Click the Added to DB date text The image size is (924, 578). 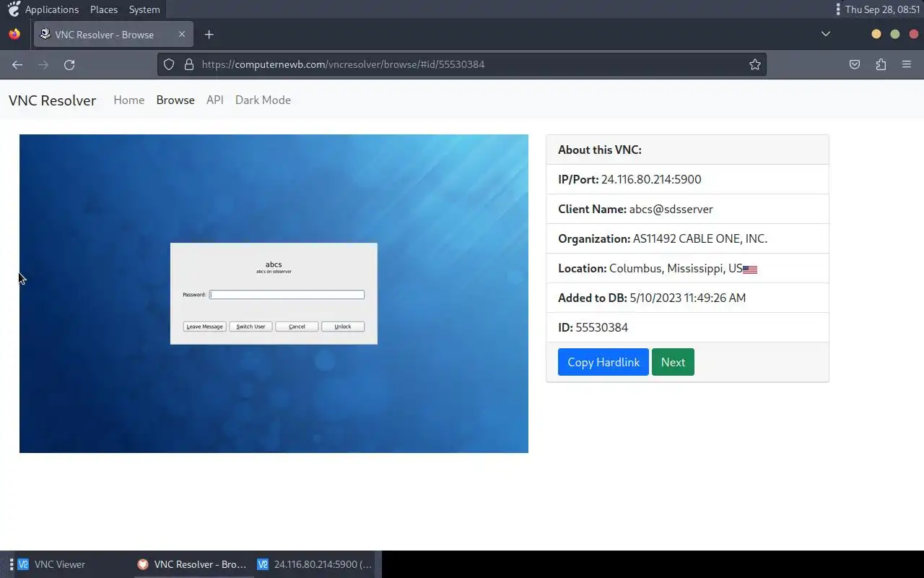tap(688, 298)
